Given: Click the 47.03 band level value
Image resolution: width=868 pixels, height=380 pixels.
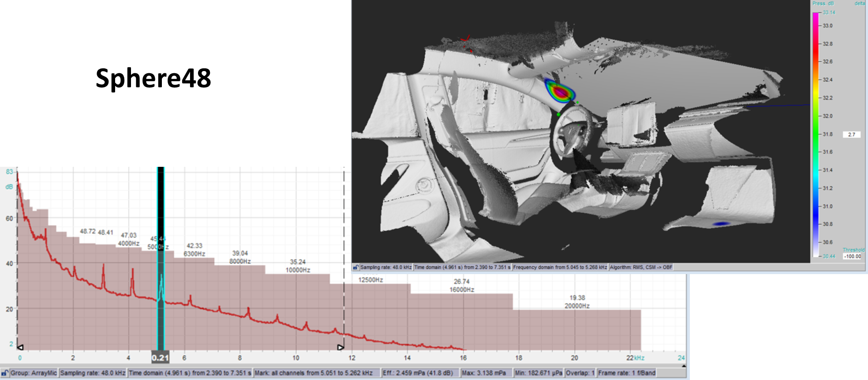Looking at the screenshot, I should (129, 235).
